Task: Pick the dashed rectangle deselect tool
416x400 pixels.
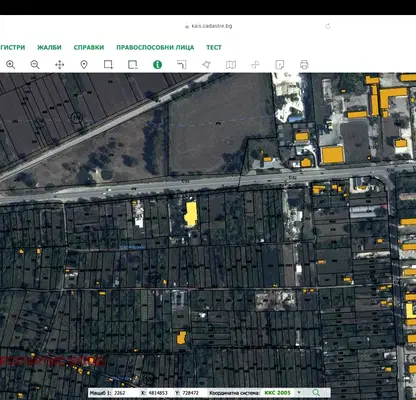Action: click(x=133, y=65)
